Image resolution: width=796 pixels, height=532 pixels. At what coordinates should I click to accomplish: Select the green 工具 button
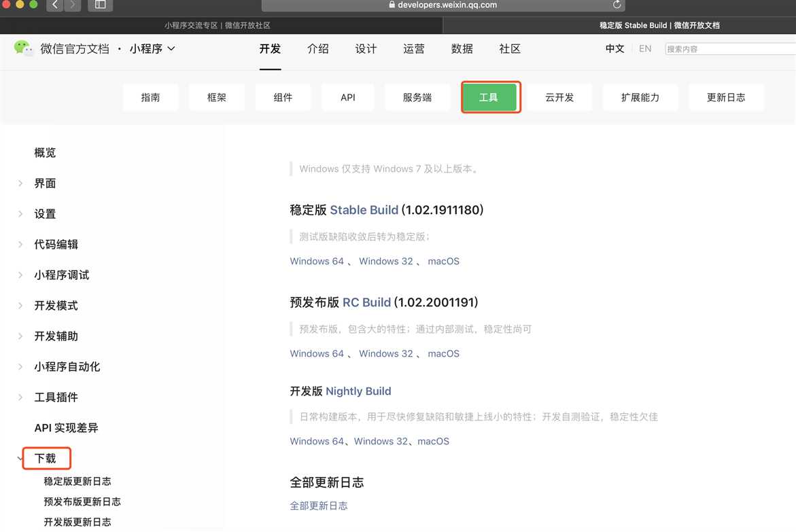[x=489, y=97]
